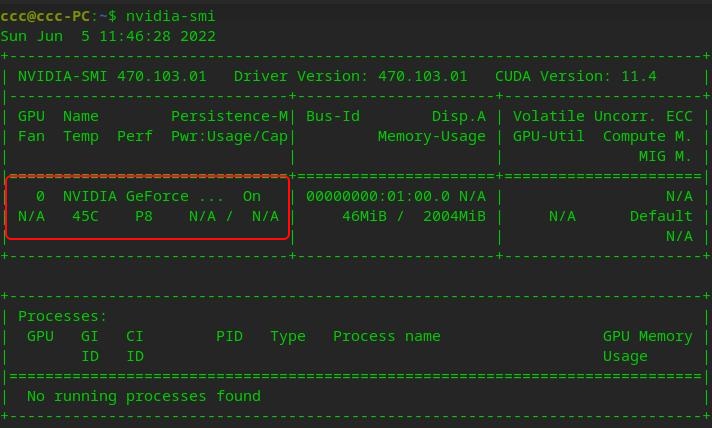Click the Default compute mode value

[x=661, y=216]
